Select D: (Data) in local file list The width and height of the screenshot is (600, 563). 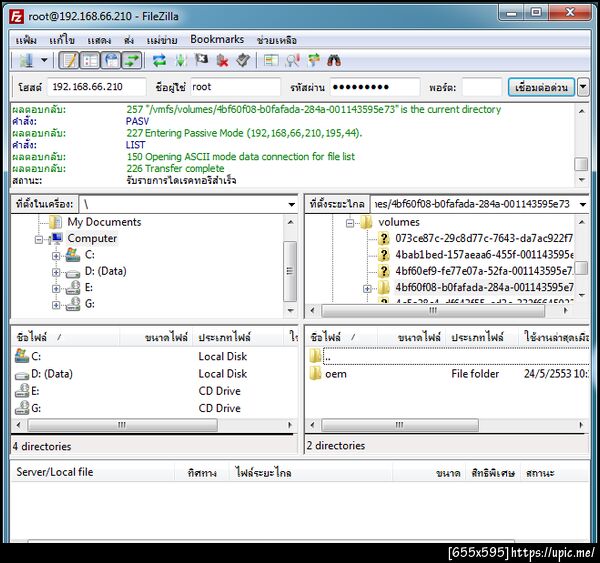[52, 374]
